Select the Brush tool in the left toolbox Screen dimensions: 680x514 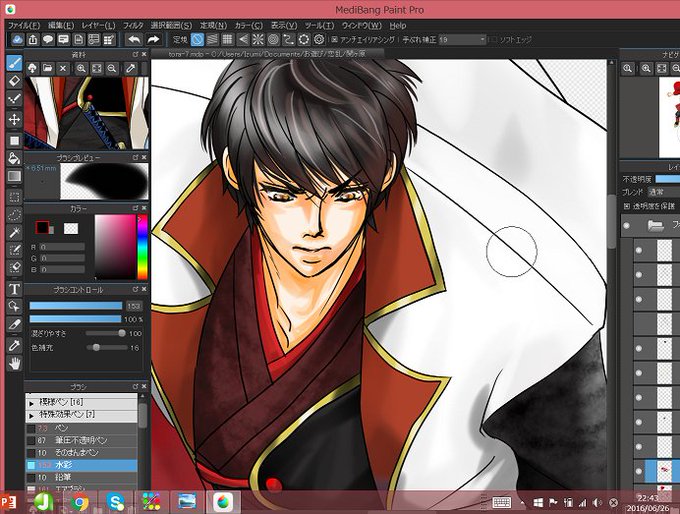coord(14,63)
